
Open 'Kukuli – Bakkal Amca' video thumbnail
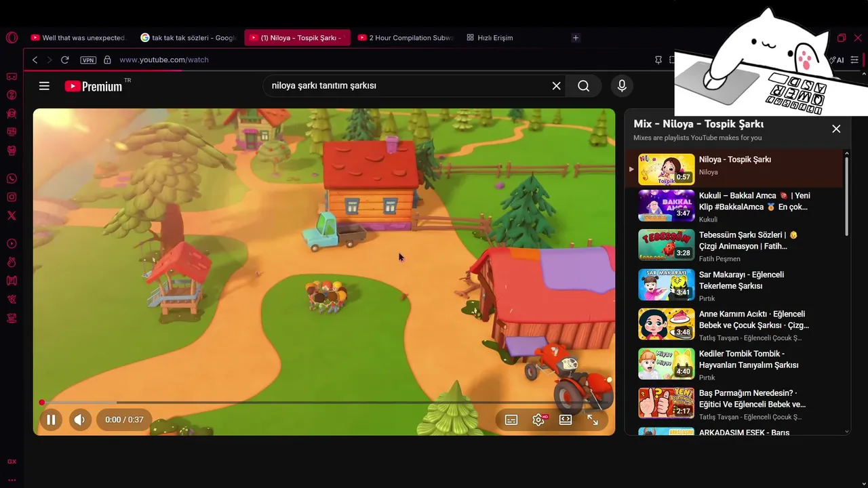[666, 206]
